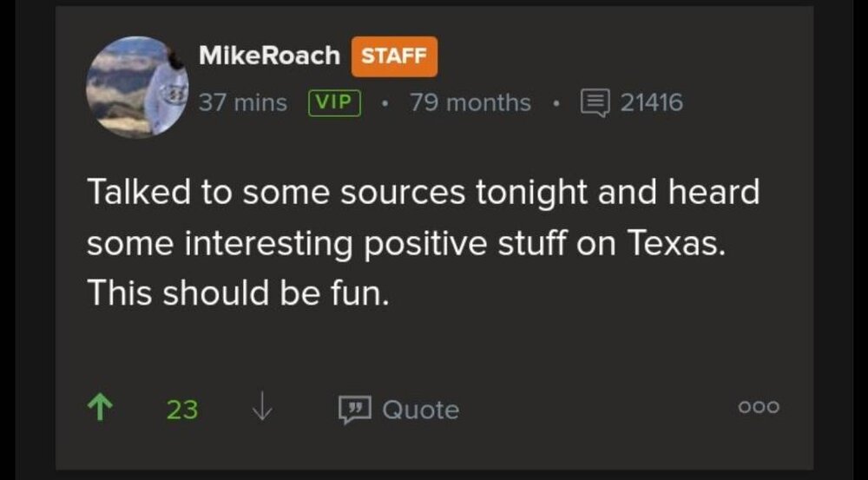The width and height of the screenshot is (868, 480).
Task: Open MikeRoach's profile avatar
Action: coord(137,86)
